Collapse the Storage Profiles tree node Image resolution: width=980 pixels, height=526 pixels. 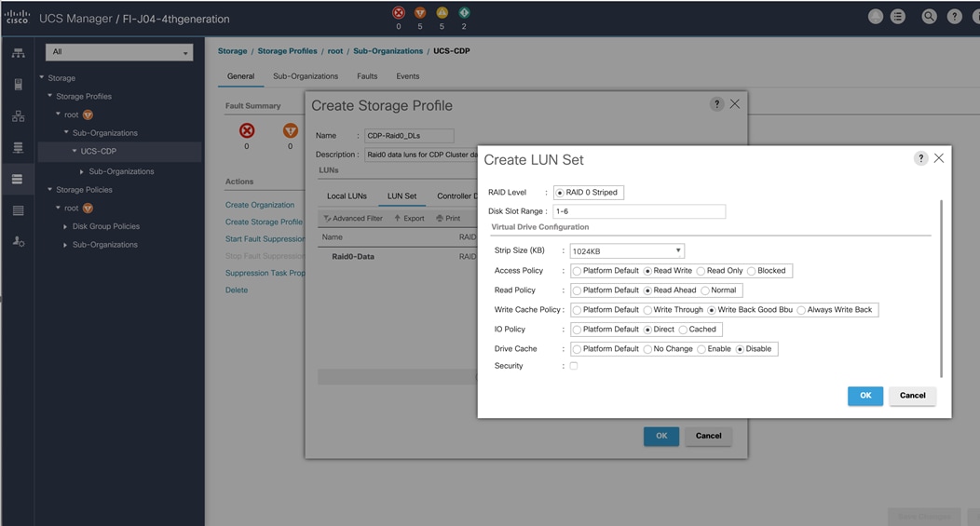click(50, 96)
